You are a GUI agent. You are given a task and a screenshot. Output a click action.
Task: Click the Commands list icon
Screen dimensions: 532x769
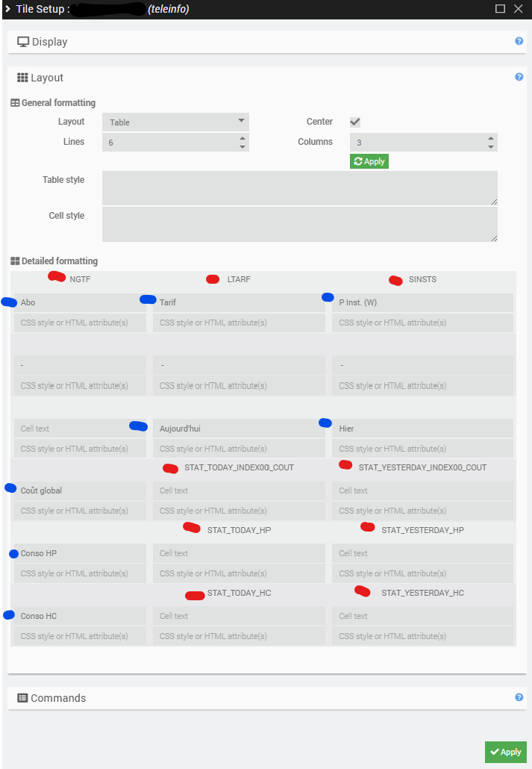click(x=22, y=698)
